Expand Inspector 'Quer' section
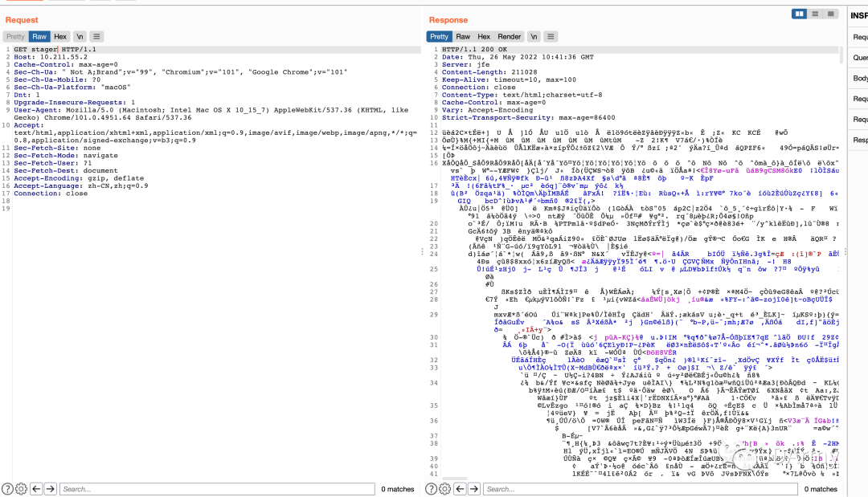The image size is (868, 497). pos(860,58)
